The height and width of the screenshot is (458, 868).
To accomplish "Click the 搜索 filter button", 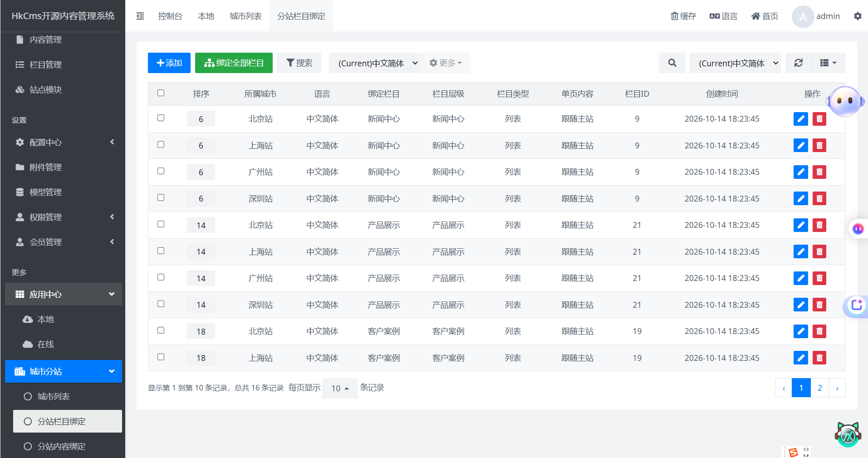I will tap(299, 63).
